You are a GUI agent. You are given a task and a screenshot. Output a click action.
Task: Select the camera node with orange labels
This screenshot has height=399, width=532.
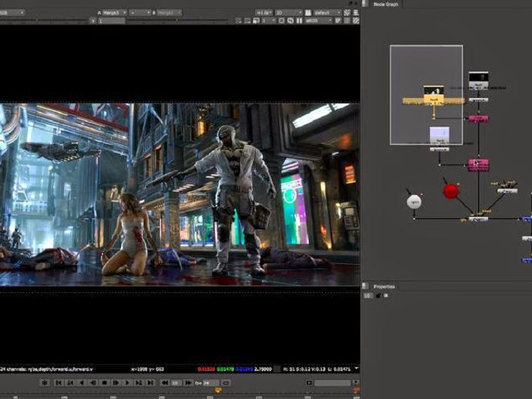[507, 190]
